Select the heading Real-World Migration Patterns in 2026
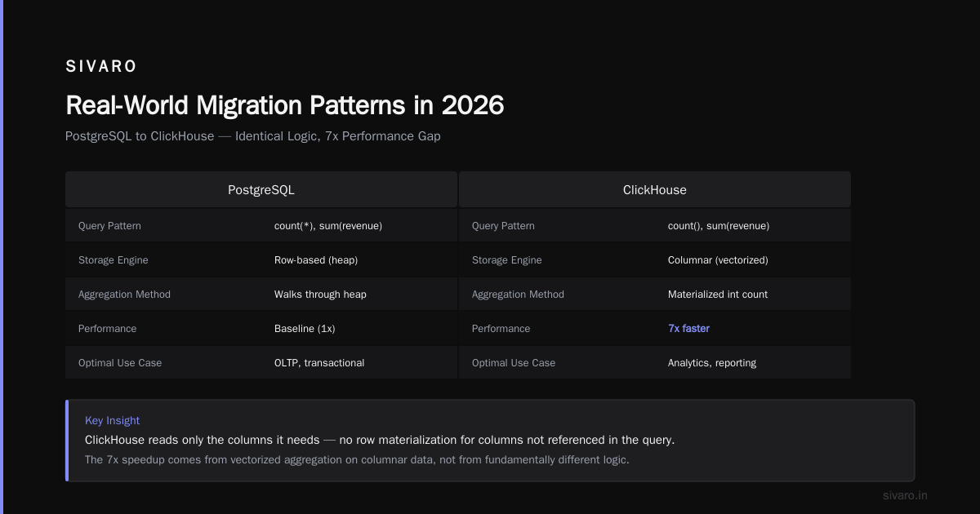This screenshot has height=514, width=980. click(x=284, y=105)
